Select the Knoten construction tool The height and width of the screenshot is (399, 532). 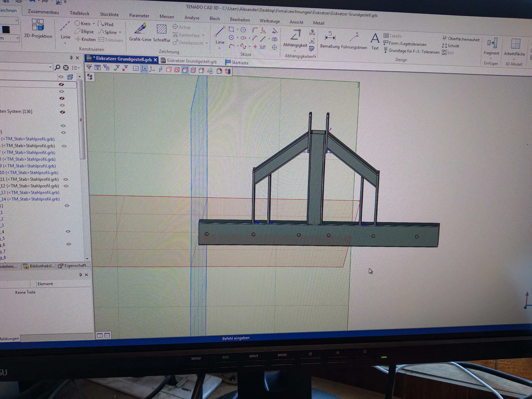86,39
